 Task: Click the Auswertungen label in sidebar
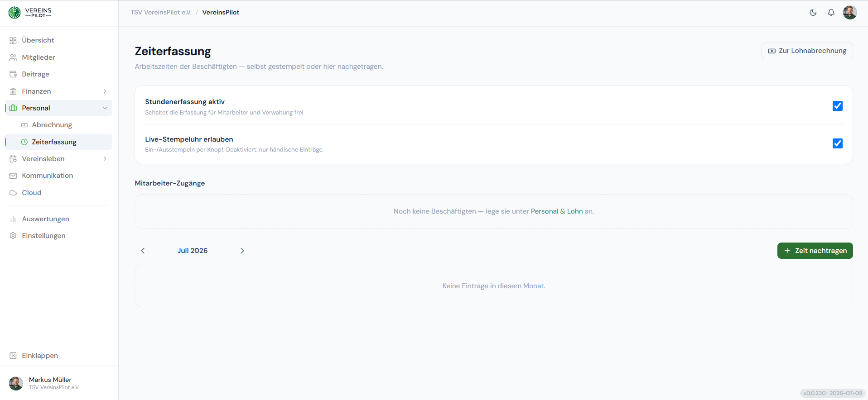point(46,219)
